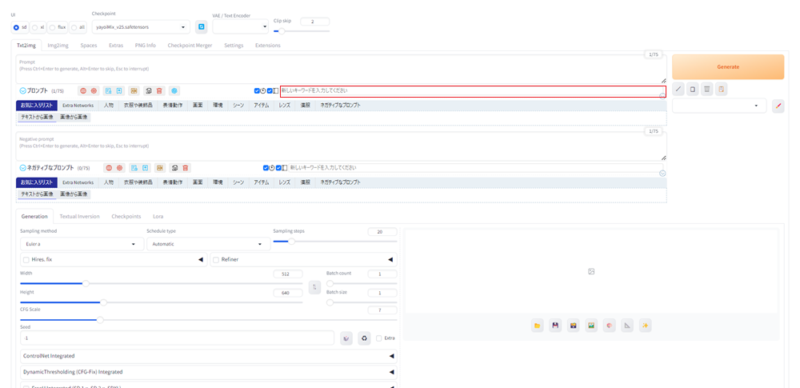The width and height of the screenshot is (800, 388).
Task: Click the icon right of the floppy disk icon
Action: tap(573, 325)
